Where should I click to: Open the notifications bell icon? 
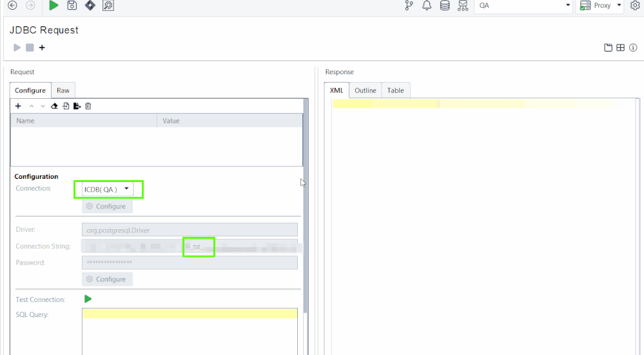pos(427,5)
